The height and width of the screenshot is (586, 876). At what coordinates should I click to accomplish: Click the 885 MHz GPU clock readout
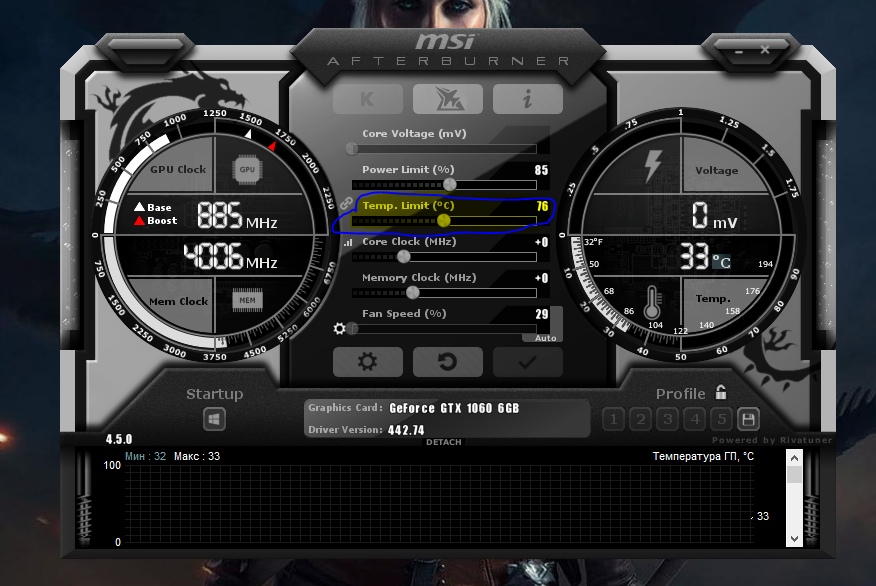237,216
